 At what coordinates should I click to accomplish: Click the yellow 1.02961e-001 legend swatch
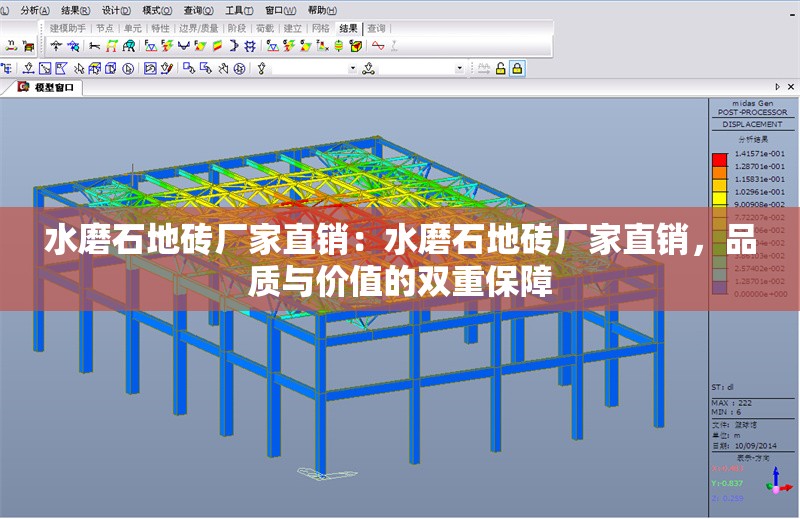point(719,198)
